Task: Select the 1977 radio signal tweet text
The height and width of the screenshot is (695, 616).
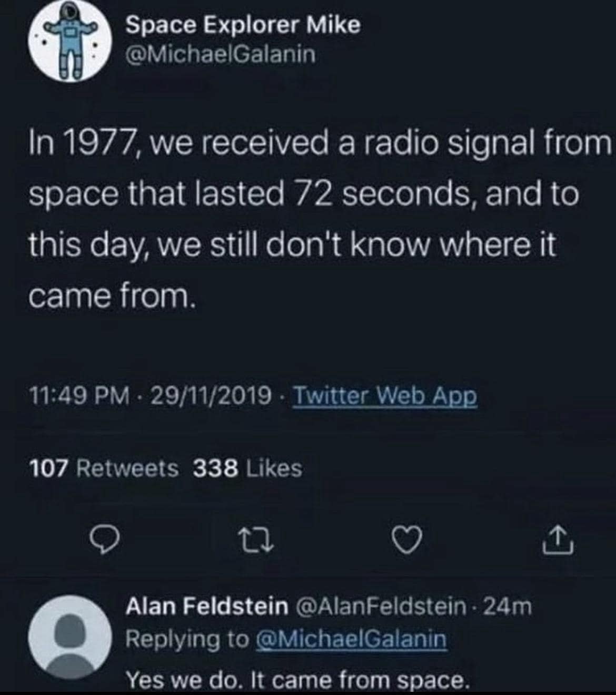Action: (x=316, y=220)
